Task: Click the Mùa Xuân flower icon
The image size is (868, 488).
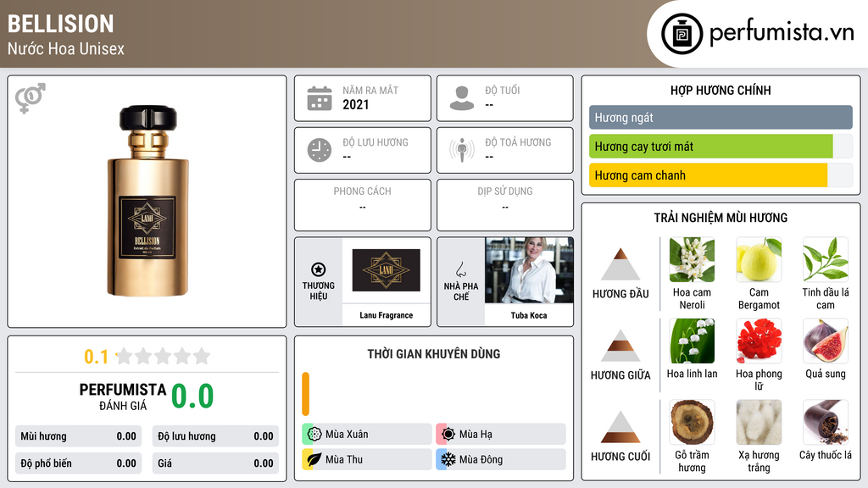Action: (x=314, y=434)
